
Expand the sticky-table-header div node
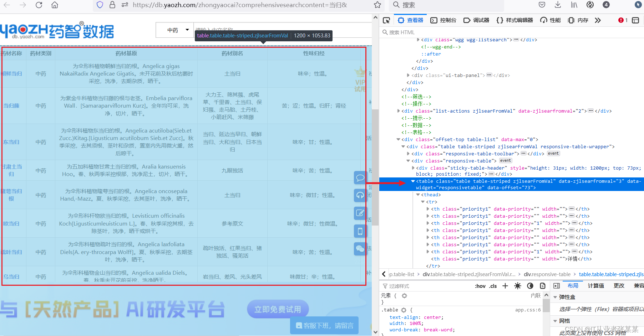pos(413,168)
